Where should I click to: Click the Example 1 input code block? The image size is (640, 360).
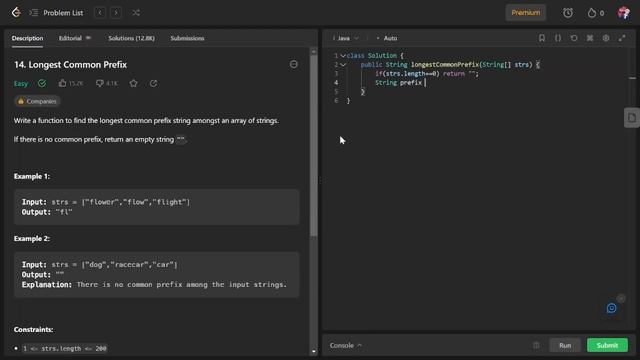pyautogui.click(x=156, y=207)
